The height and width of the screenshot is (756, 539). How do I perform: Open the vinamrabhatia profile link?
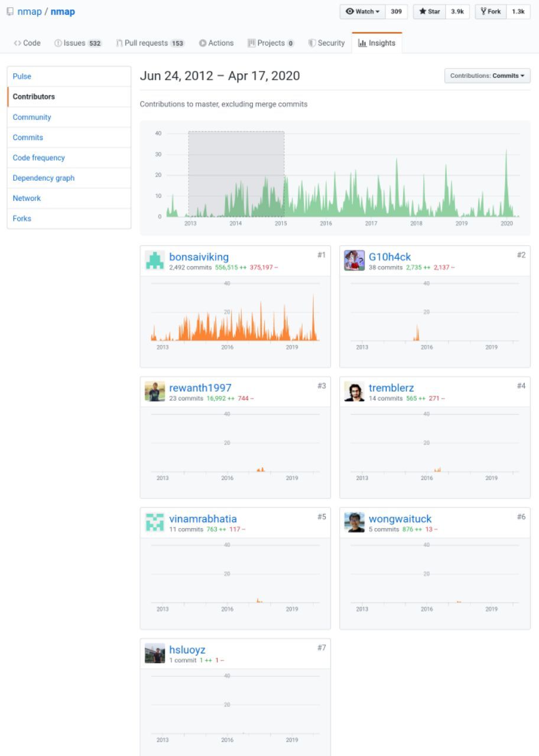click(203, 519)
